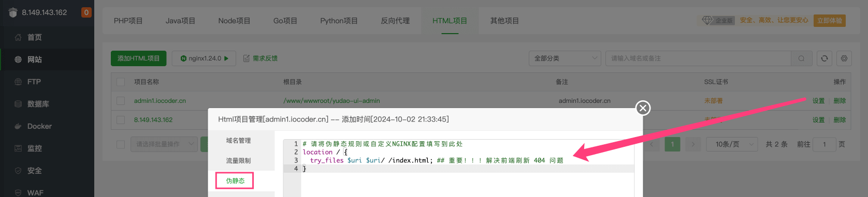Click the admin1.iocoder.cn 备注 cell
868x197 pixels.
coord(584,101)
